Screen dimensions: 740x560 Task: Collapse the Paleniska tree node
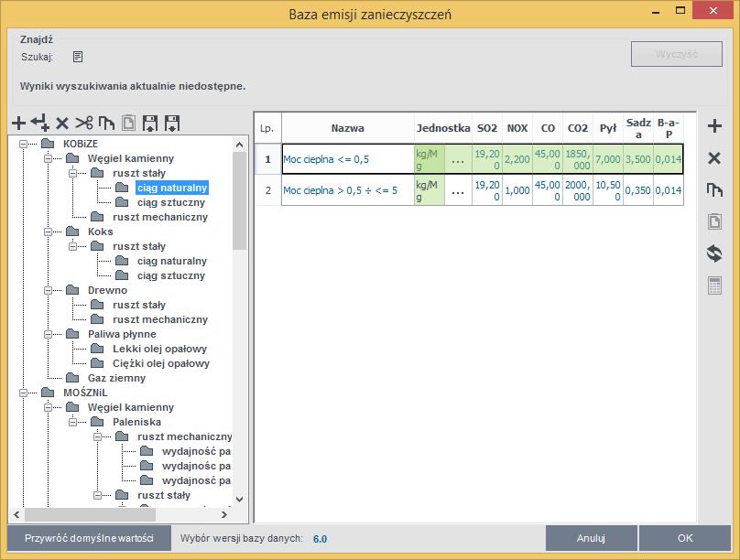pos(72,422)
